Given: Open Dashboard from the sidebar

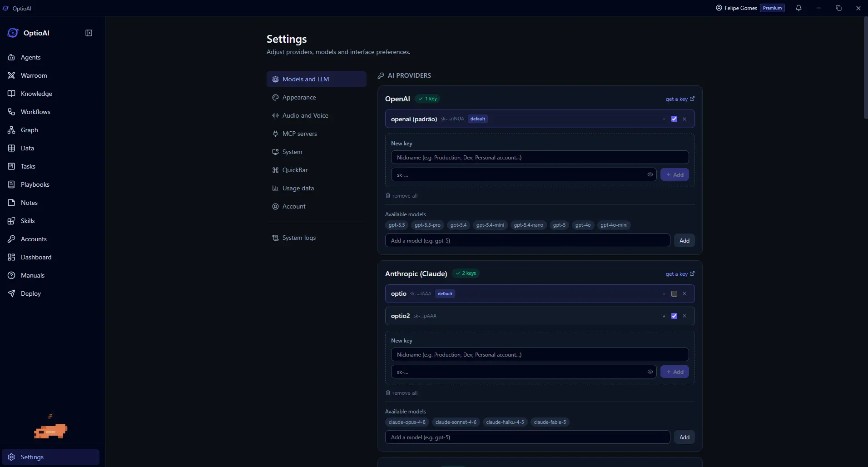Looking at the screenshot, I should (52, 257).
